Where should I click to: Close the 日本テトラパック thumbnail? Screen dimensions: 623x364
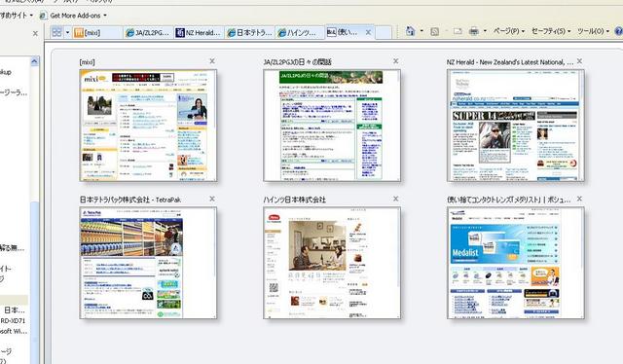[212, 199]
